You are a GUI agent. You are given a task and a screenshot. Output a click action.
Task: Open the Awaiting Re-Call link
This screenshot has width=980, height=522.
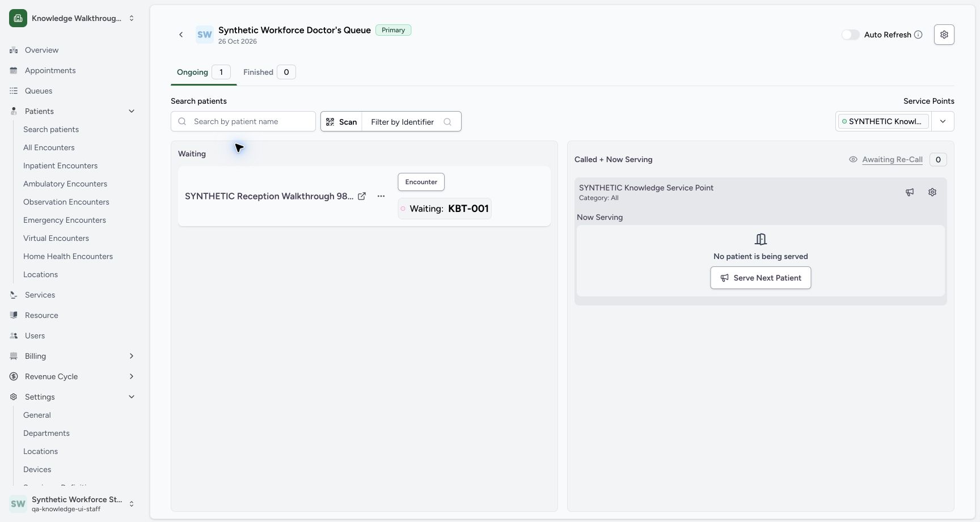[892, 160]
